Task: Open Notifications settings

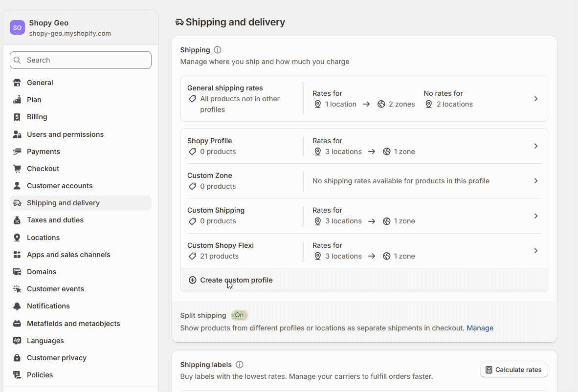Action: [81, 306]
